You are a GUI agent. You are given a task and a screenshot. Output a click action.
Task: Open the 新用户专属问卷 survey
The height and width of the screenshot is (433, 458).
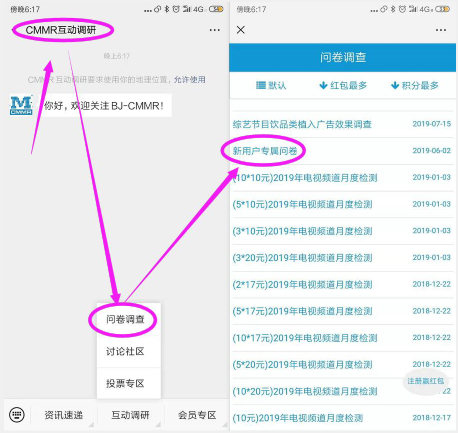click(343, 151)
